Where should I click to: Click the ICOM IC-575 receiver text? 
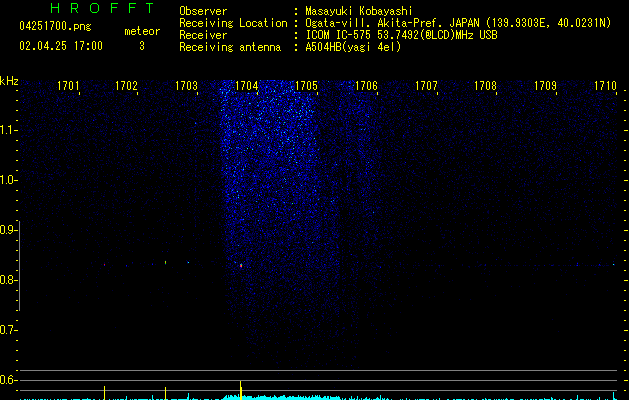(401, 35)
